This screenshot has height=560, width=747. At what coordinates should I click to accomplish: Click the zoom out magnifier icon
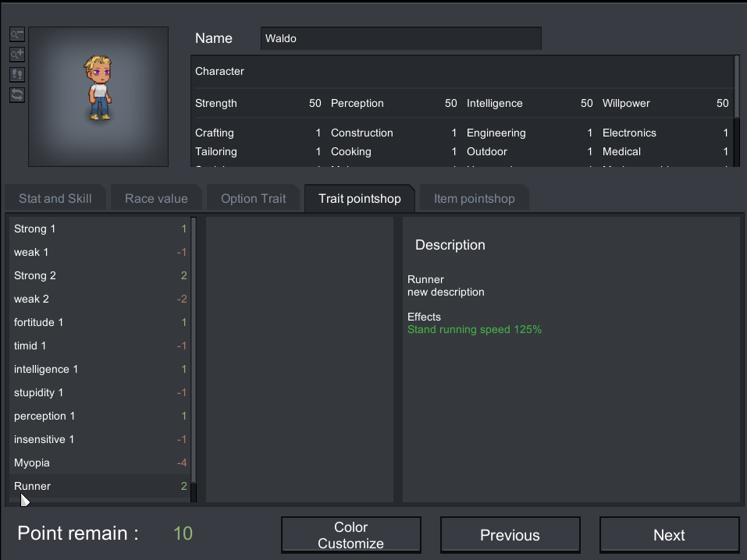(17, 34)
